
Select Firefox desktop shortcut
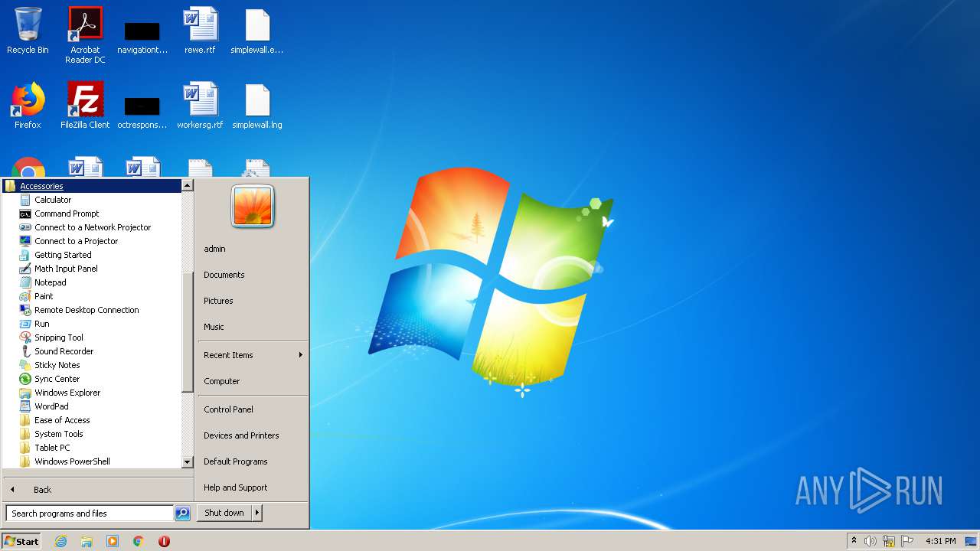tap(28, 106)
